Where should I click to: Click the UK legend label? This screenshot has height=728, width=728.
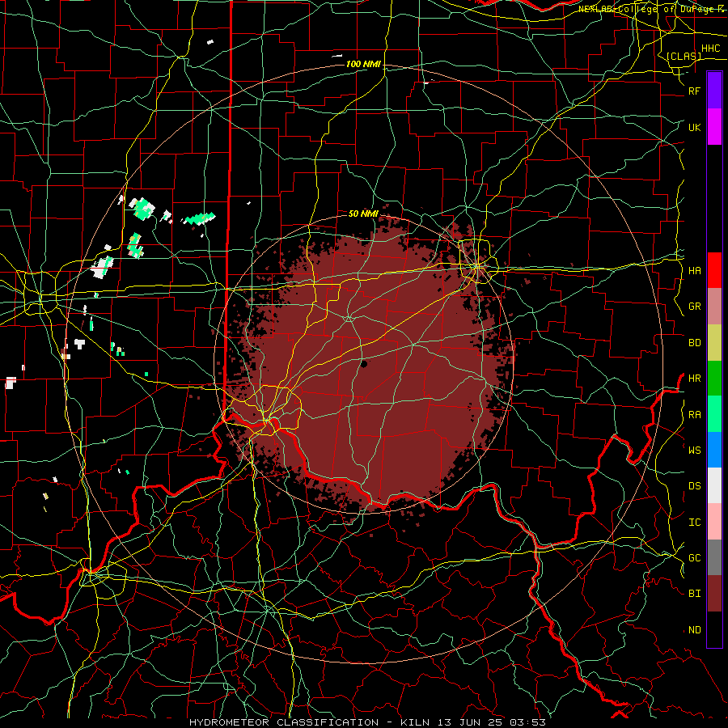tap(694, 127)
